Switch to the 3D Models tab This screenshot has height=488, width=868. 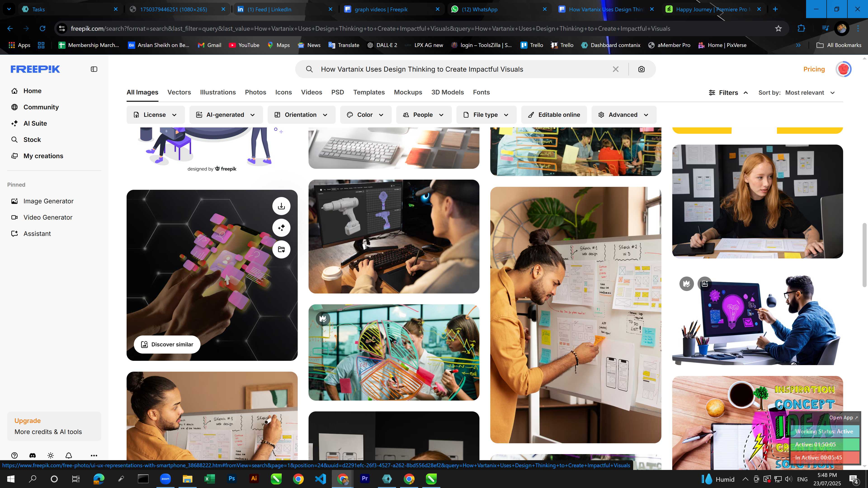coord(448,92)
